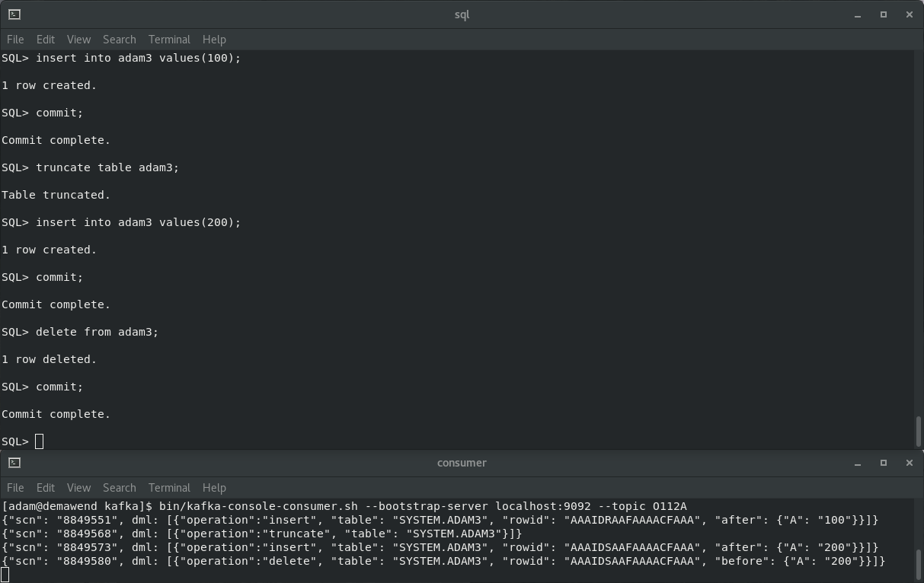Image resolution: width=924 pixels, height=583 pixels.
Task: Maximize the consumer terminal window
Action: tap(884, 462)
